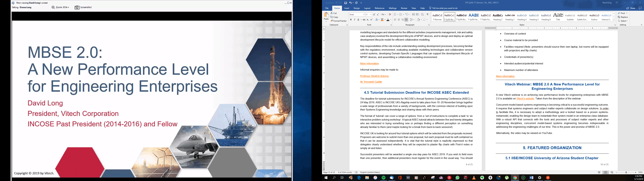This screenshot has height=181, width=644.
Task: Open Mr Yeswanth Gadde link
Action: (371, 82)
